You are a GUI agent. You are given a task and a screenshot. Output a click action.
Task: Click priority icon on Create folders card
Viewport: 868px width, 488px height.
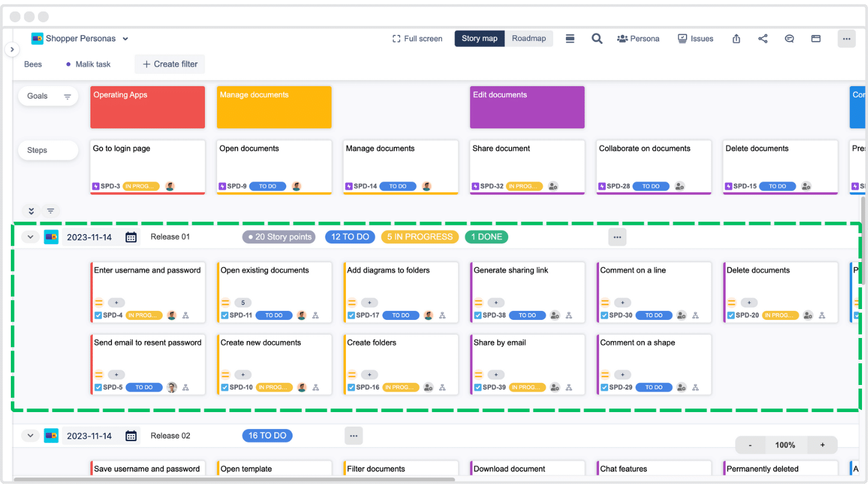point(351,375)
